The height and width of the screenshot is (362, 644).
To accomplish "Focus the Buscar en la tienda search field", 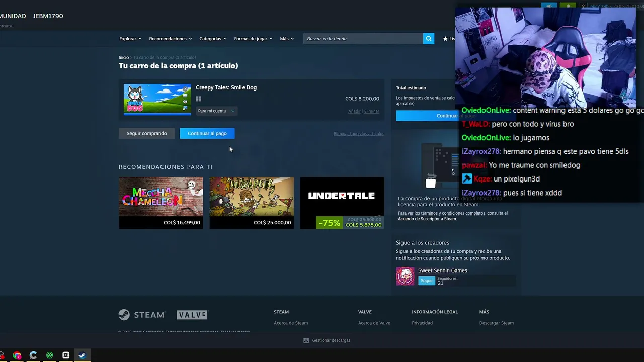I will [363, 39].
